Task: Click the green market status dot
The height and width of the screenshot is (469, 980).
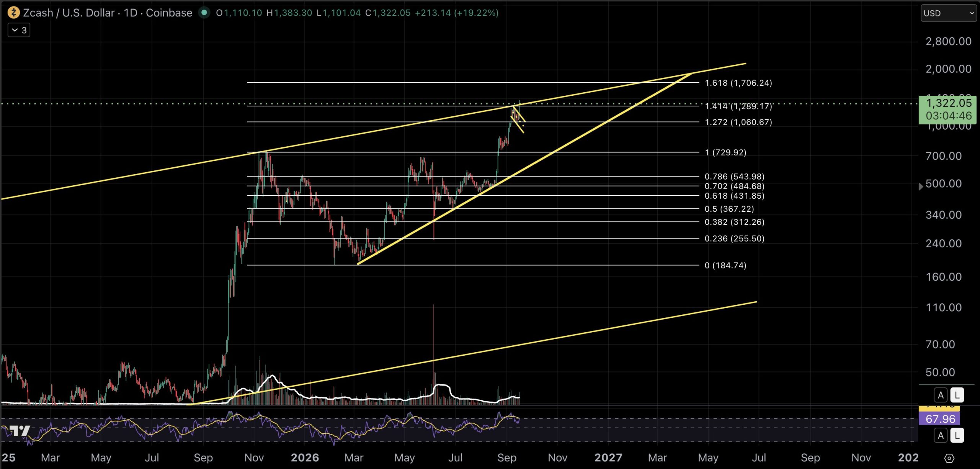Action: pyautogui.click(x=204, y=13)
